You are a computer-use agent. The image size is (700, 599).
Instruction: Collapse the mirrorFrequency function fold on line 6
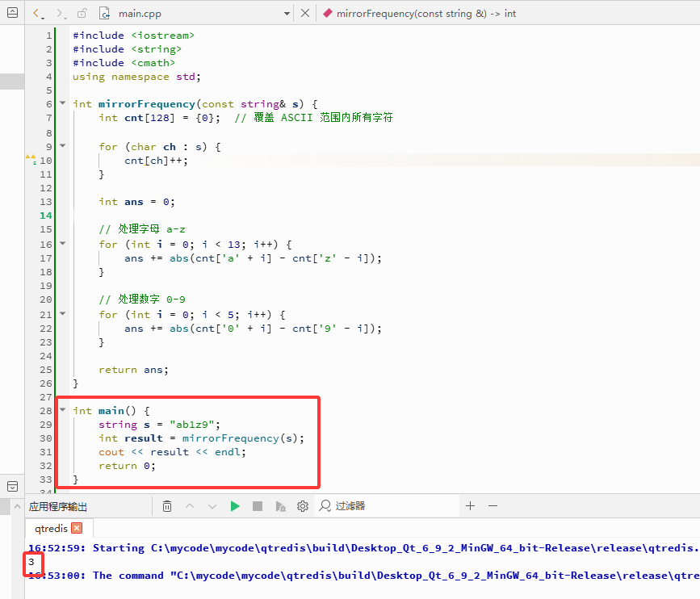(63, 103)
